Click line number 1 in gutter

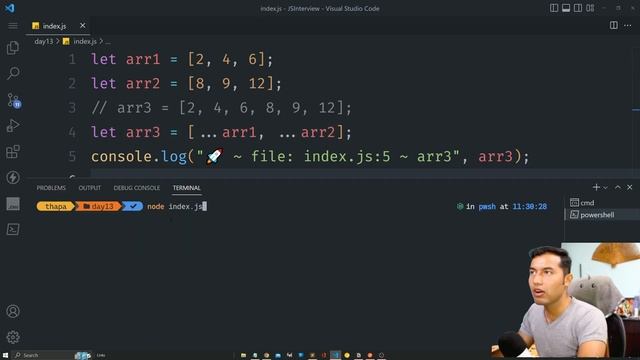coord(72,60)
